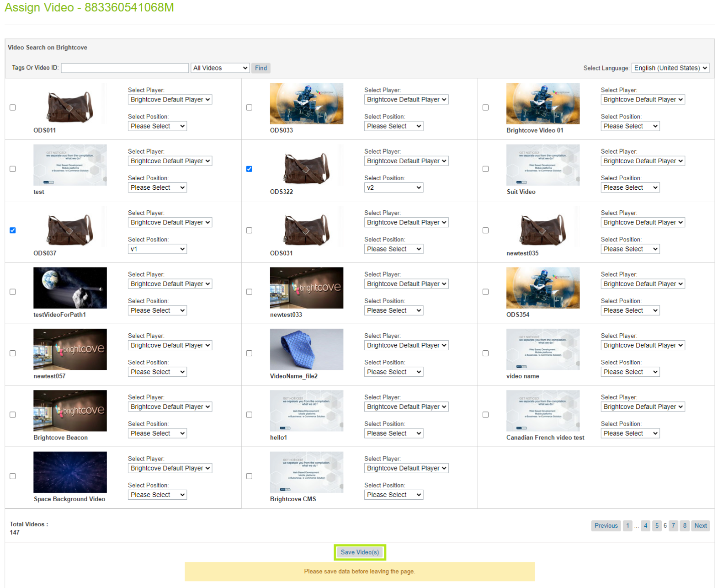The width and height of the screenshot is (723, 588).
Task: Uncheck the ODS322 video checkbox
Action: click(x=249, y=169)
